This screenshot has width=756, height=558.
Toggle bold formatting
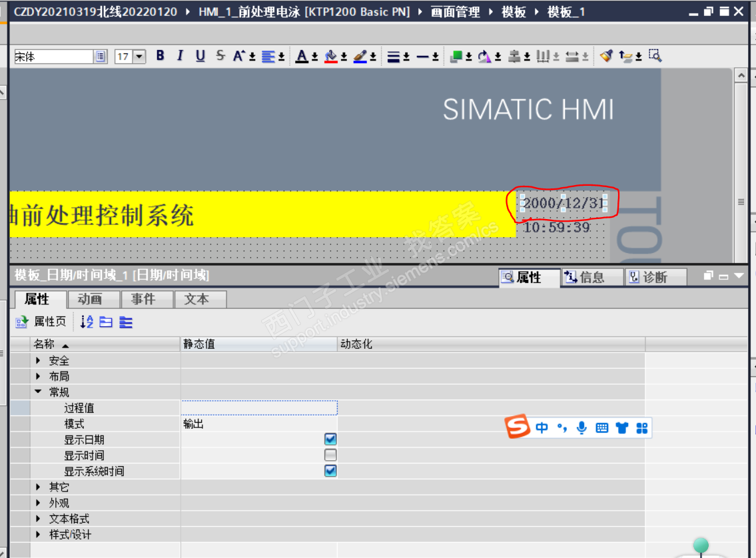[160, 56]
